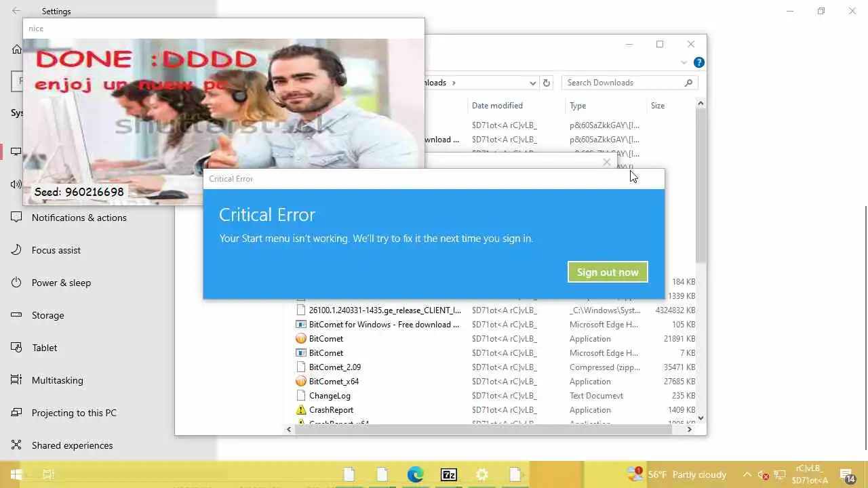Click the Power & sleep icon

click(x=16, y=283)
